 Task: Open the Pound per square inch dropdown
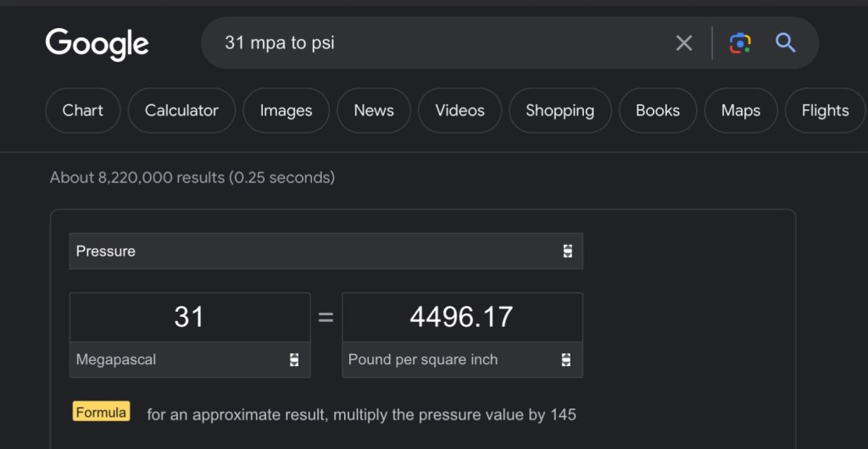[x=462, y=360]
